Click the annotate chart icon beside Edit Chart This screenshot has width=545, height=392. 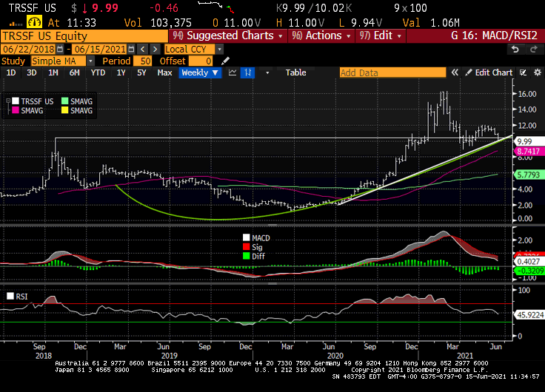[523, 72]
